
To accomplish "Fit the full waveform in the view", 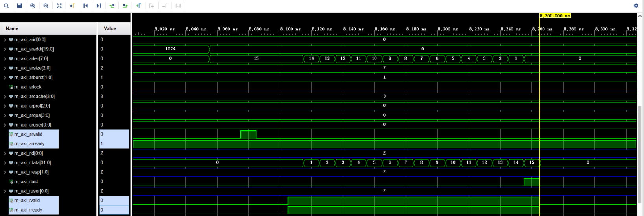I will tap(59, 6).
